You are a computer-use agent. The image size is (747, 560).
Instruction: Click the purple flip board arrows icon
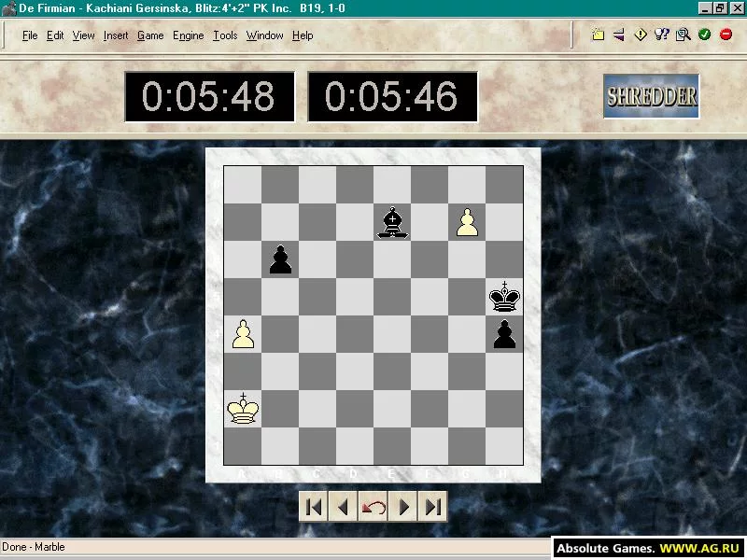pos(619,35)
